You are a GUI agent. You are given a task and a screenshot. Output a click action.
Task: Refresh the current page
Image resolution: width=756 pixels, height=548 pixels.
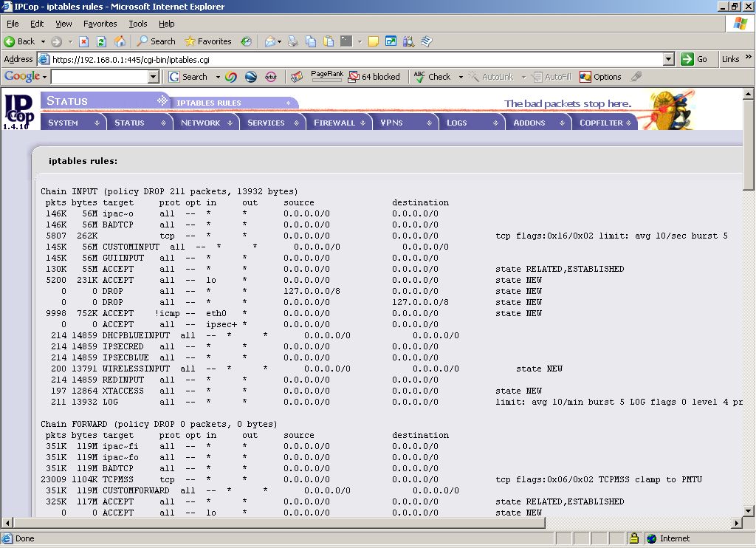click(101, 41)
